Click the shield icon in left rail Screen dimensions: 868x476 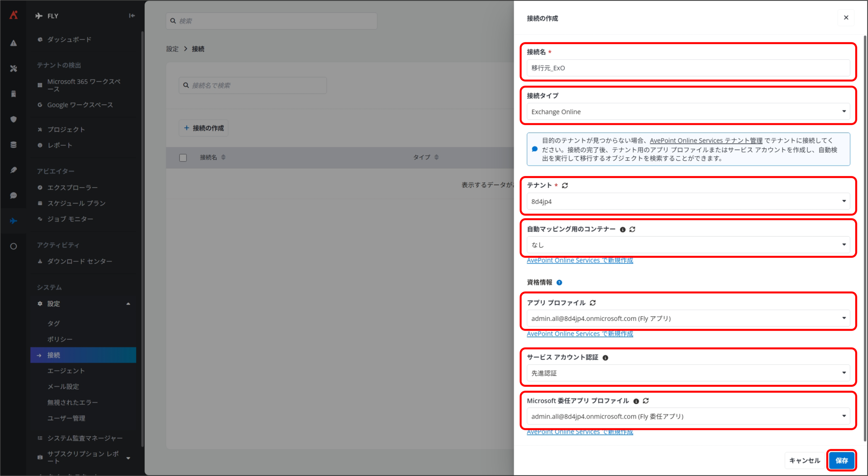pos(14,119)
